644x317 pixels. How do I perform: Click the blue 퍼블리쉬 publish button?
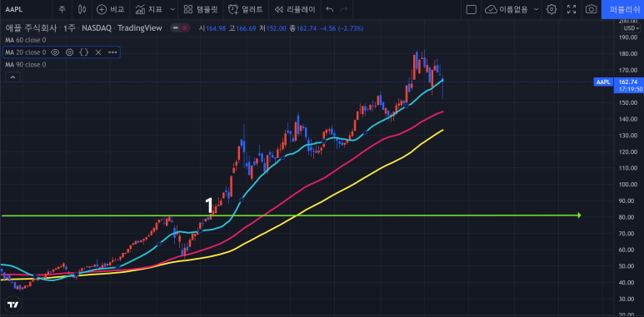point(622,9)
